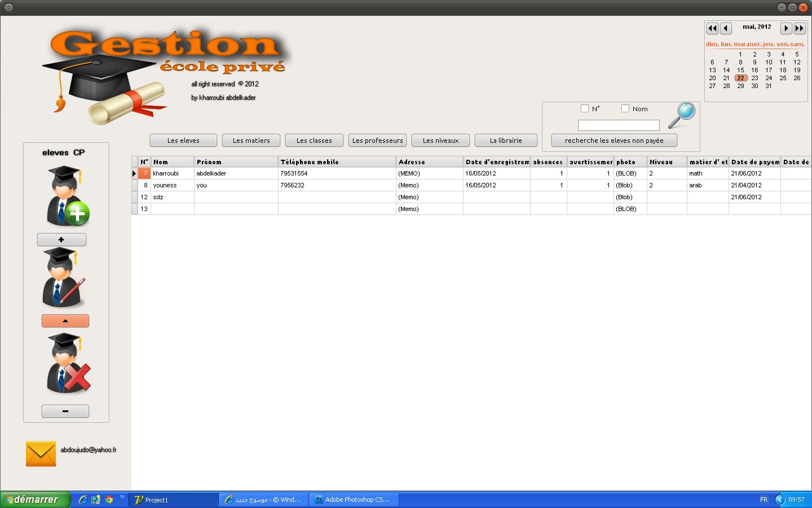Jump to next year in calendar

(800, 28)
